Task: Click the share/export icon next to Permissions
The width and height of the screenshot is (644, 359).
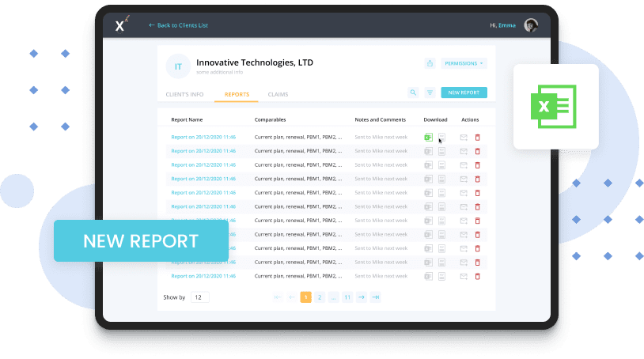Action: point(430,63)
